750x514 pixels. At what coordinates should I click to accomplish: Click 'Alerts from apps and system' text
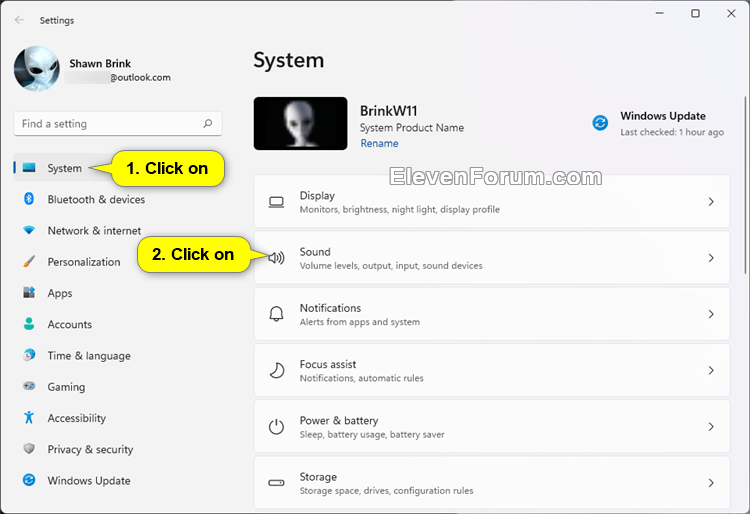click(x=360, y=322)
